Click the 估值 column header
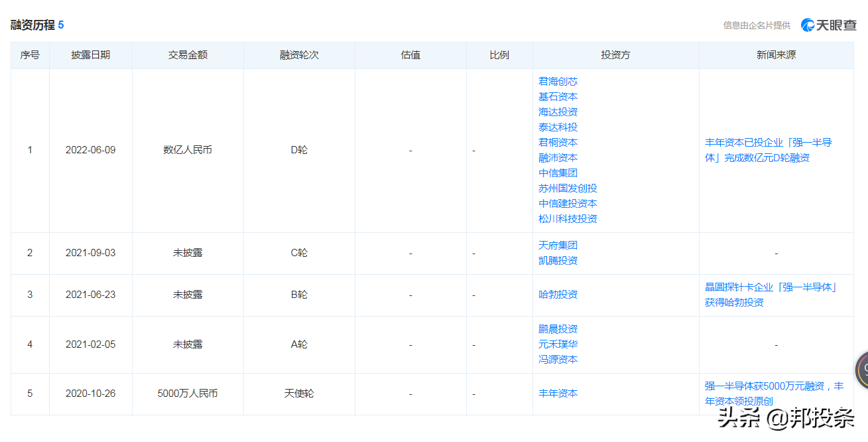Image resolution: width=868 pixels, height=442 pixels. coord(410,55)
